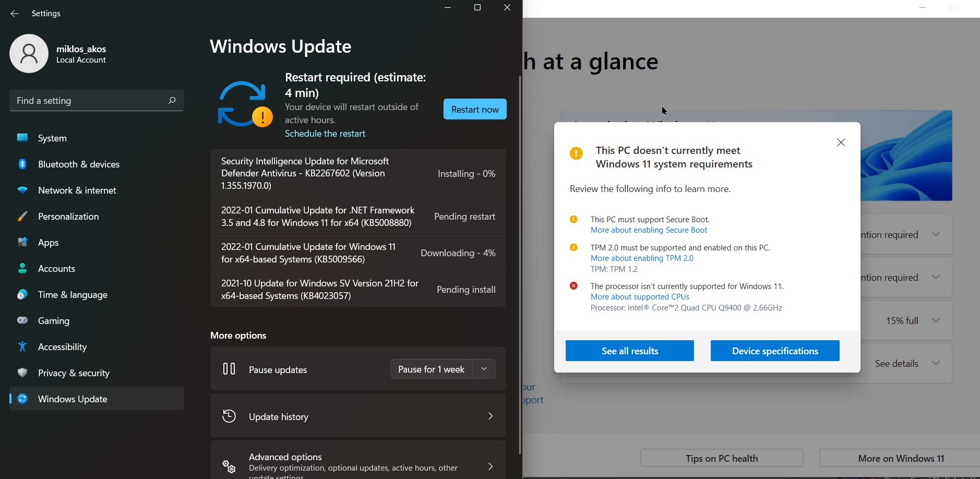This screenshot has width=980, height=479.
Task: Open Update history via its chevron
Action: [491, 416]
